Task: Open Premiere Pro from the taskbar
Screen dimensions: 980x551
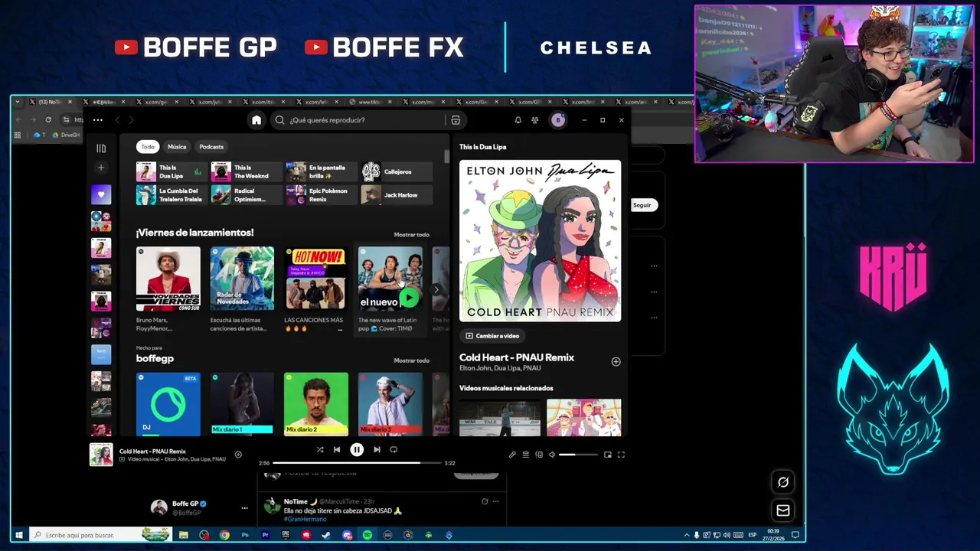Action: pyautogui.click(x=266, y=535)
